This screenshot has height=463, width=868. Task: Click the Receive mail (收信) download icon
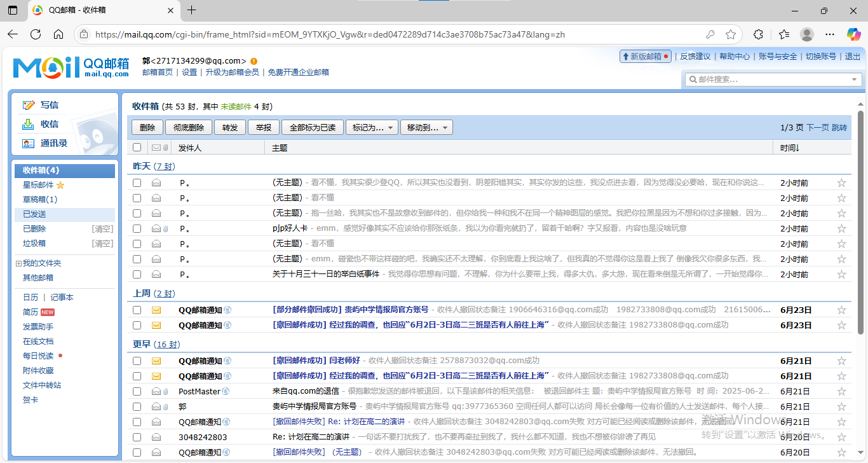(x=28, y=124)
